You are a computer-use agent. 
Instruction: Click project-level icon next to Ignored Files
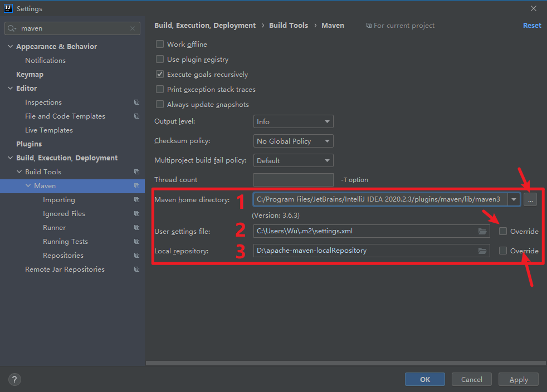137,214
